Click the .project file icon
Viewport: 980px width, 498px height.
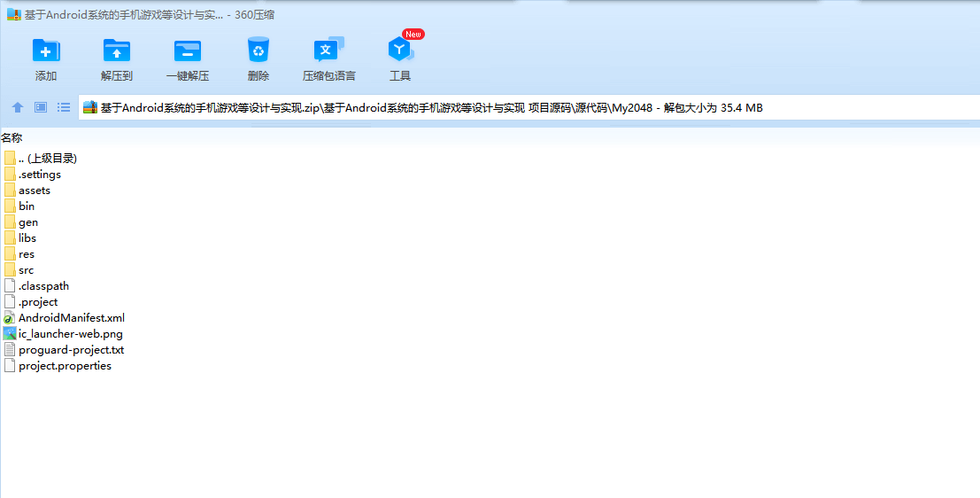[10, 301]
